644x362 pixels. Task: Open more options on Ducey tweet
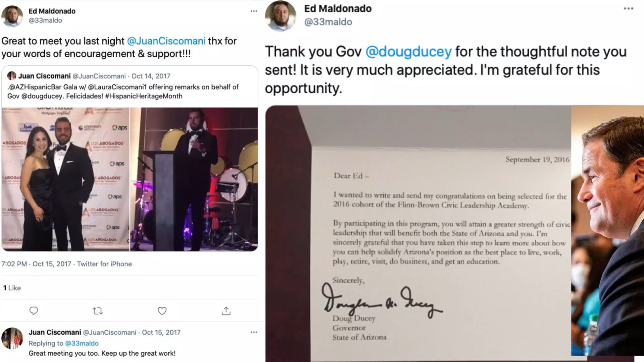(x=628, y=8)
